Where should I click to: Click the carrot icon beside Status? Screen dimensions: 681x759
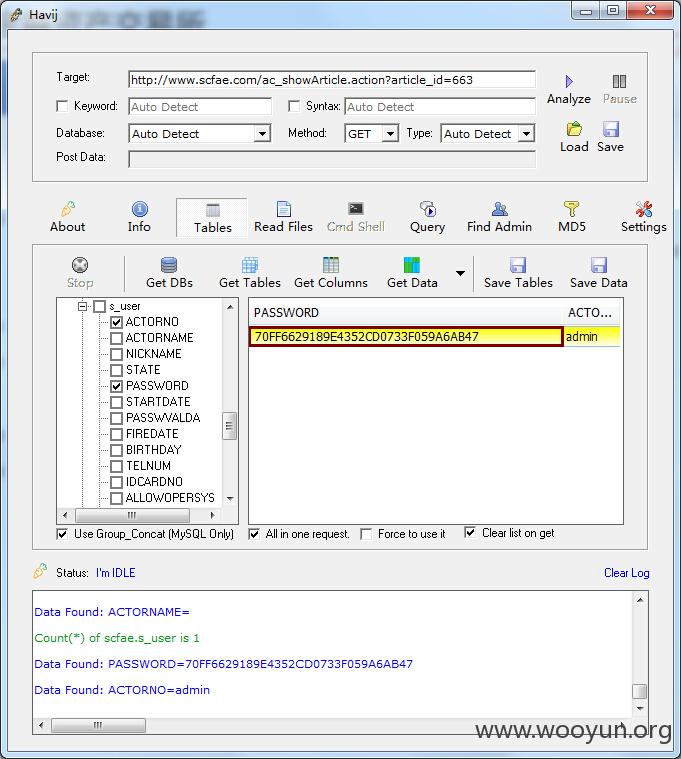(40, 571)
